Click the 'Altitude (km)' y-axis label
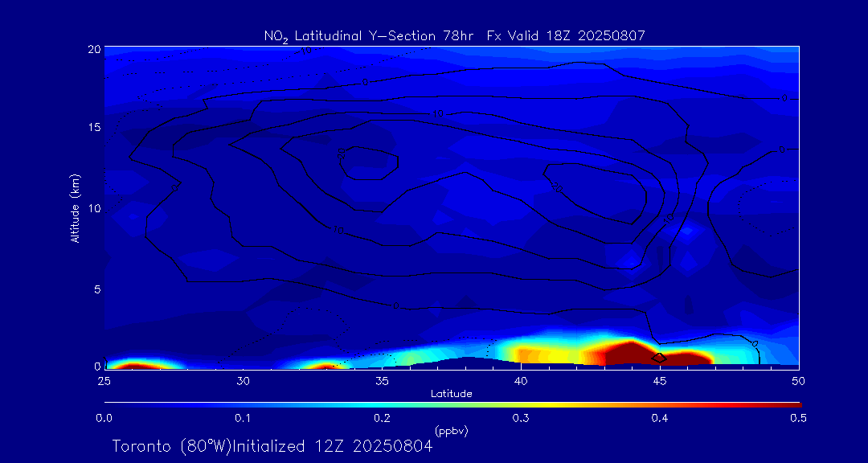Viewport: 868px width, 463px height. pyautogui.click(x=75, y=208)
